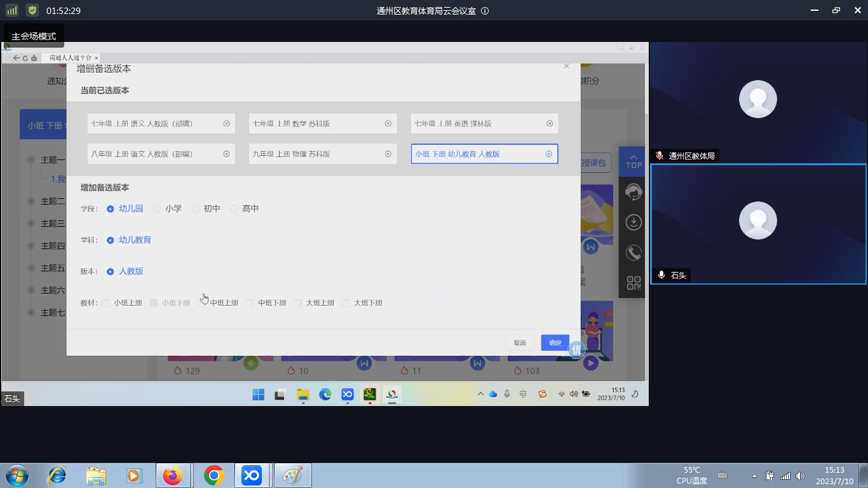Screen dimensions: 868x488
Task: Click the network signal strength icon
Action: (12, 11)
